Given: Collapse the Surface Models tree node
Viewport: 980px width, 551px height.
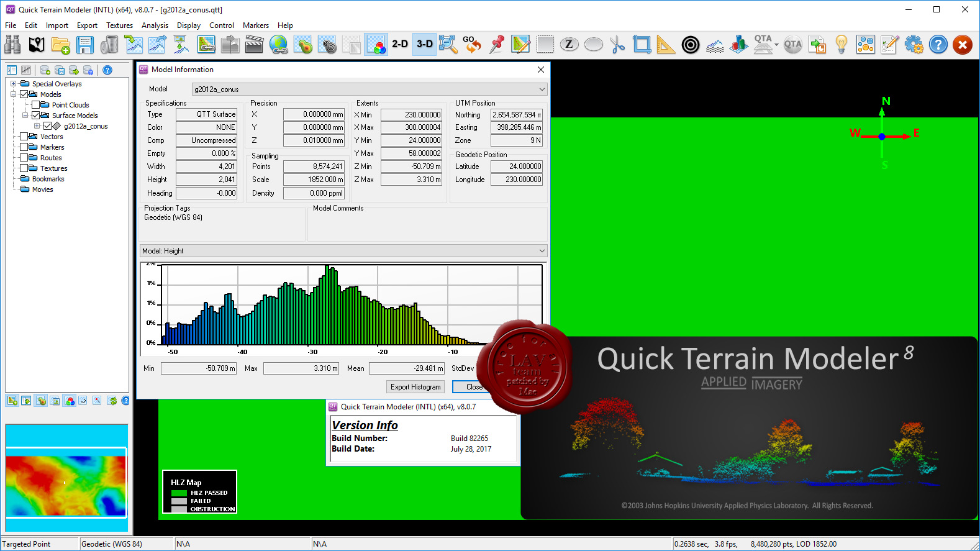Looking at the screenshot, I should [25, 116].
